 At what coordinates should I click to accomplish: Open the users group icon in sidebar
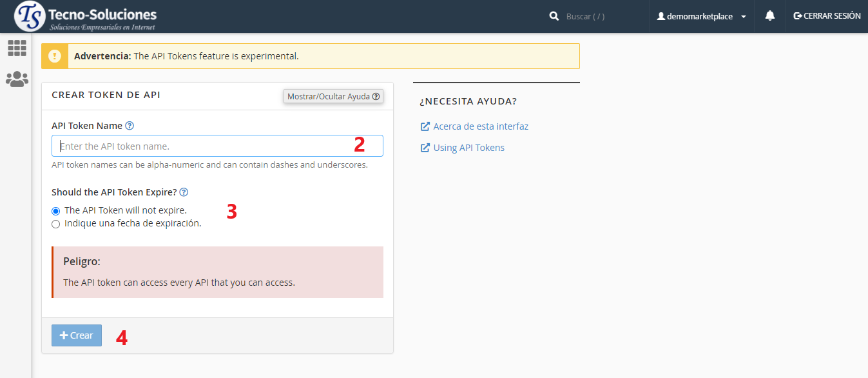17,79
